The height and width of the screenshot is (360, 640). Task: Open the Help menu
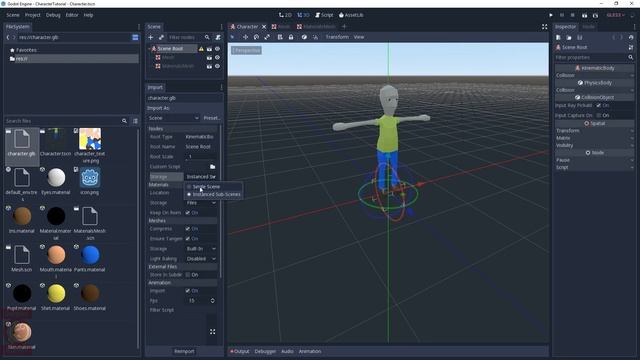tap(89, 15)
